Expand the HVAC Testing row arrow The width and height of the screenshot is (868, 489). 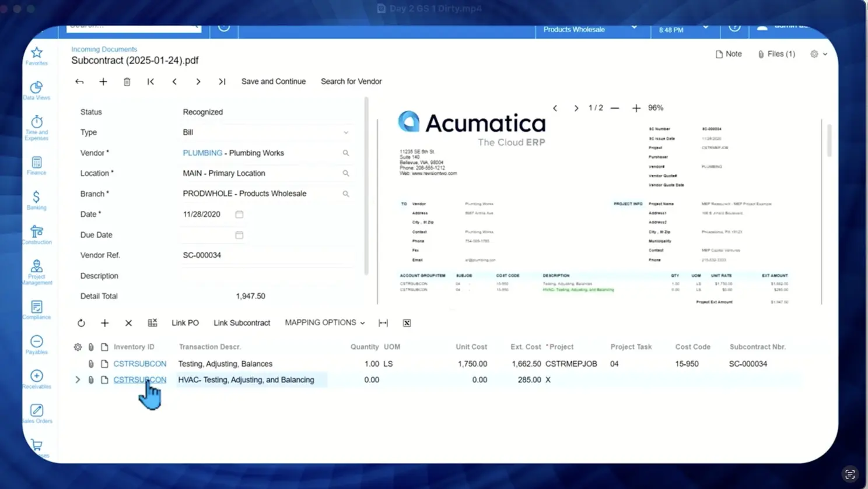click(x=78, y=380)
